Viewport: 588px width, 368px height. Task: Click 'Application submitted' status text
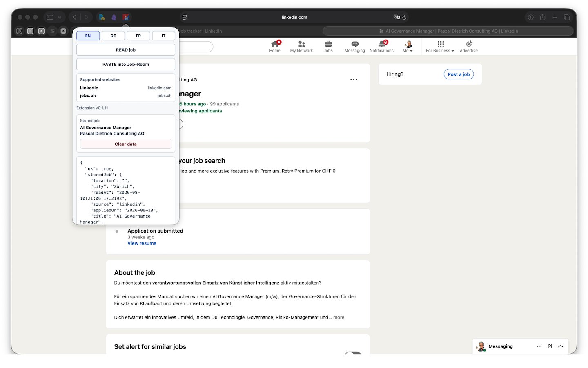tap(155, 231)
